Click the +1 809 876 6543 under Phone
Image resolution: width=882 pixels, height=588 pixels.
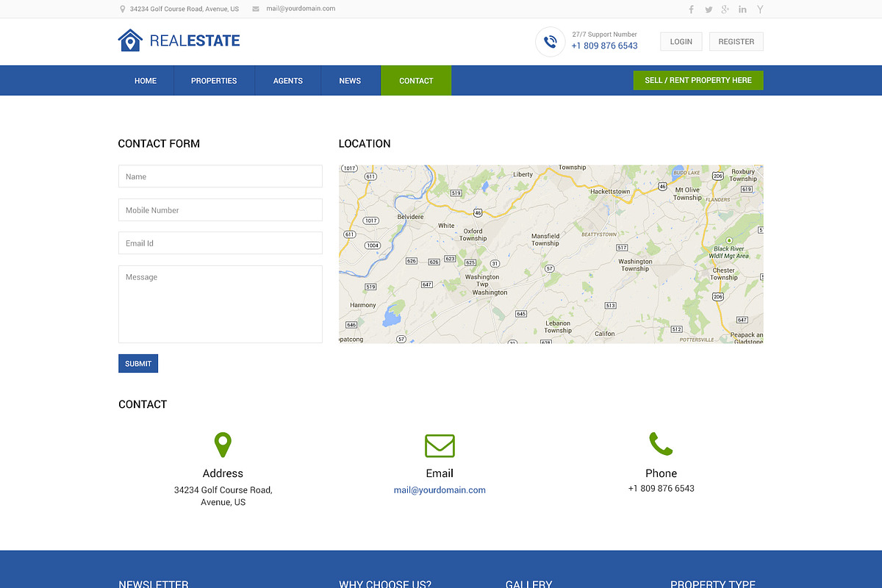661,489
